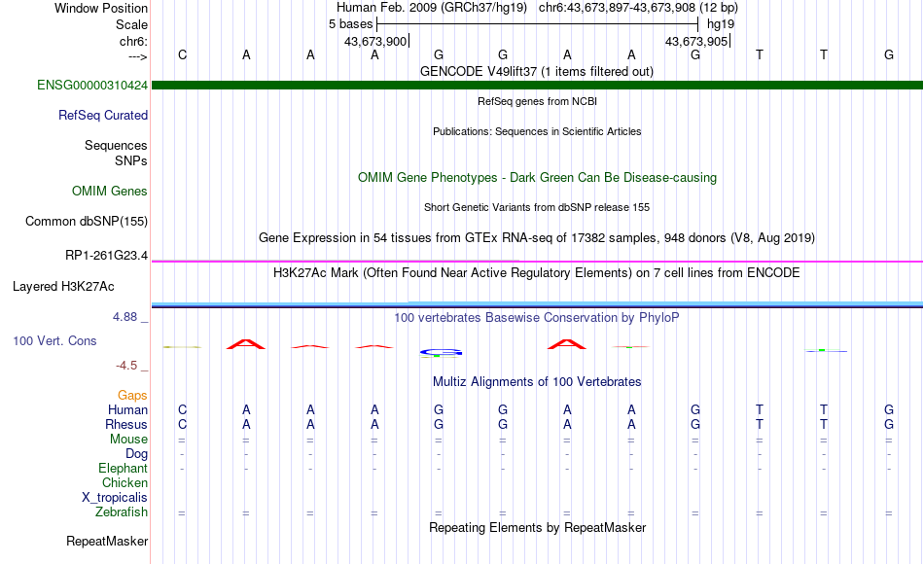Click the C base in Rhesus alignment row
Viewport: 924px width, 564px height.
pyautogui.click(x=182, y=424)
